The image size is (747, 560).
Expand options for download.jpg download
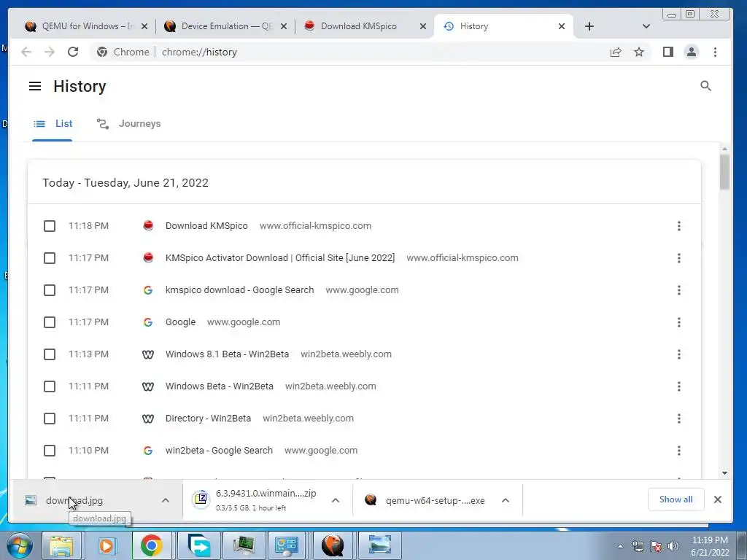(166, 500)
